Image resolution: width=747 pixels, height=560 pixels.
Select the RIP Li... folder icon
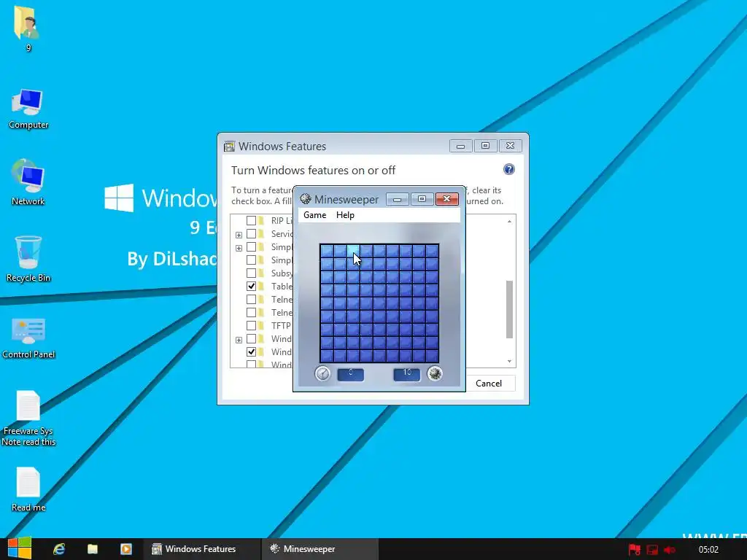point(262,220)
